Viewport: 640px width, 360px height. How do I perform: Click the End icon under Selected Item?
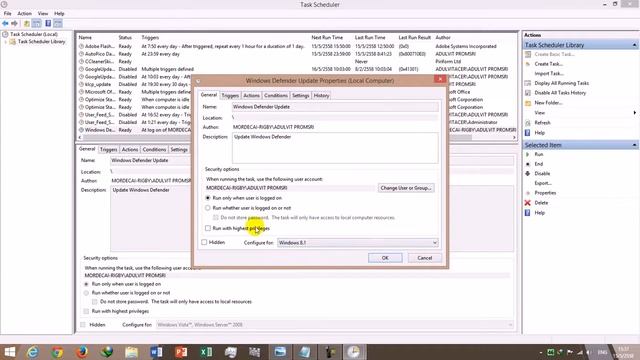click(528, 164)
